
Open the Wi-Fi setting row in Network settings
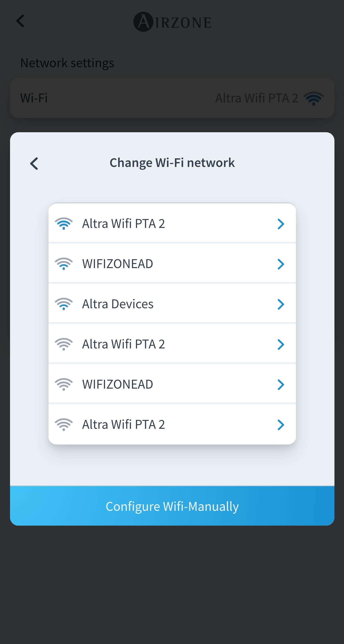coord(172,98)
